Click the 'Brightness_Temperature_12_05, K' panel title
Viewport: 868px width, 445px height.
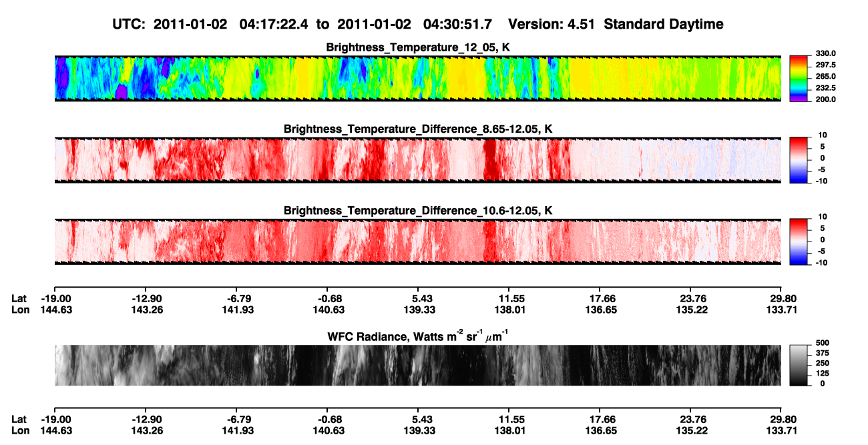point(418,48)
